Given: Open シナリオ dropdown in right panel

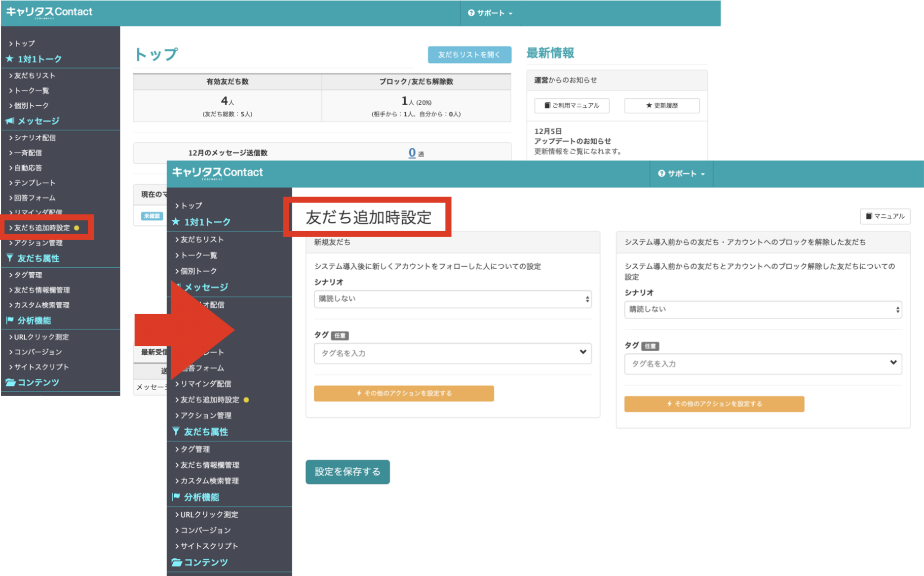Looking at the screenshot, I should point(763,309).
